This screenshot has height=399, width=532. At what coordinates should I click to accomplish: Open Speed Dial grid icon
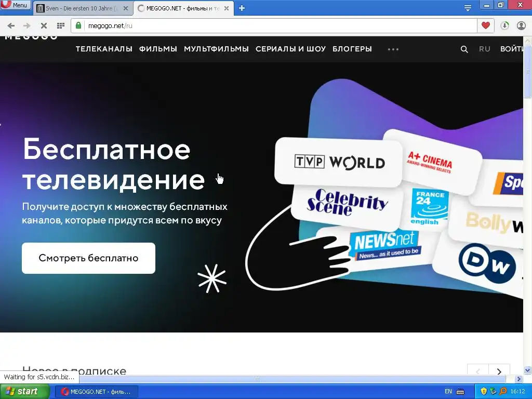coord(61,25)
